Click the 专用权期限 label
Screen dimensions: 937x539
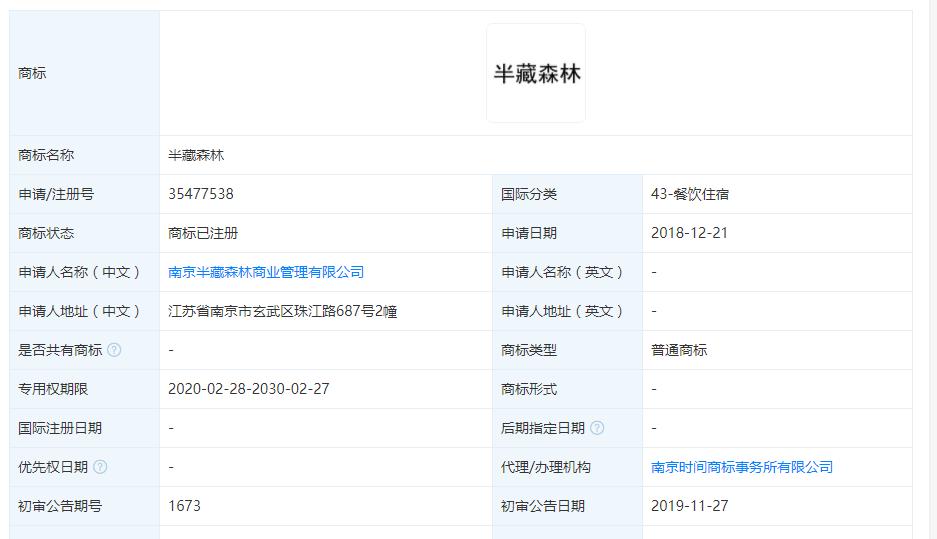pyautogui.click(x=53, y=389)
